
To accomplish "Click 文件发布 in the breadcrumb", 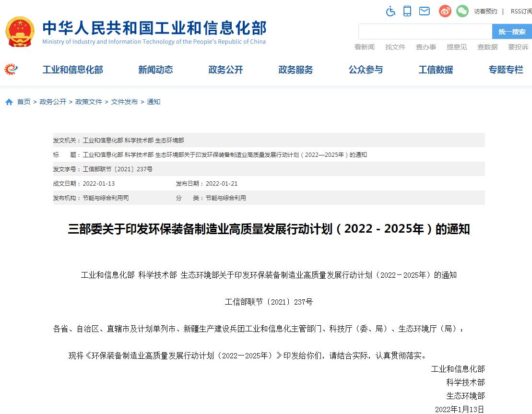I will pos(125,102).
